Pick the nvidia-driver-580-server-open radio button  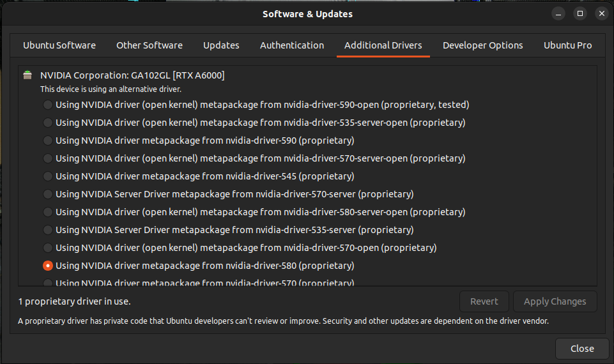(48, 212)
